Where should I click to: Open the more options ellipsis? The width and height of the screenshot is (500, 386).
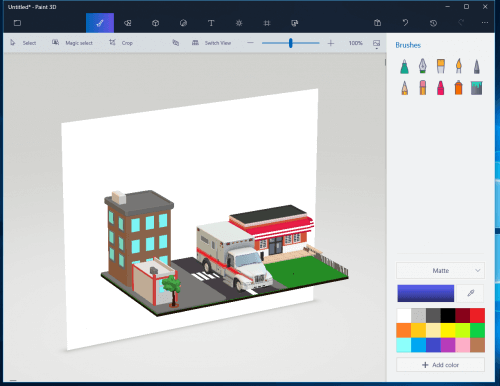(x=485, y=23)
